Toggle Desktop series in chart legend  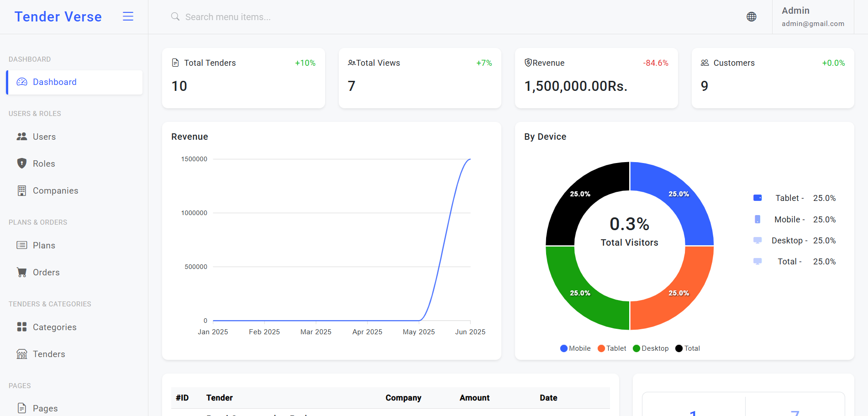tap(651, 348)
